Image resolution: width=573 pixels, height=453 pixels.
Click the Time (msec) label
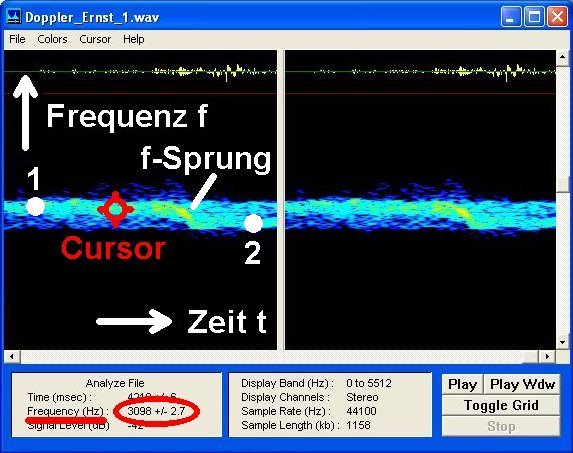pos(60,397)
